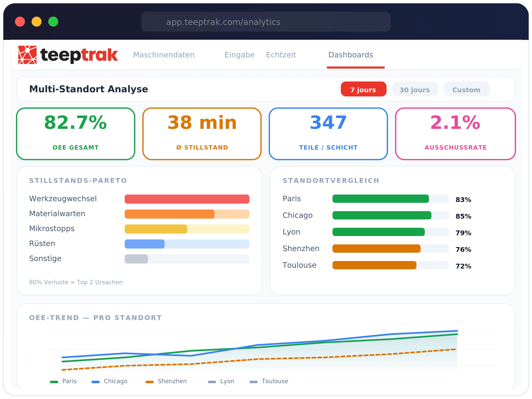Click the Ausschussrate 2.1% card
532x399 pixels.
(455, 134)
